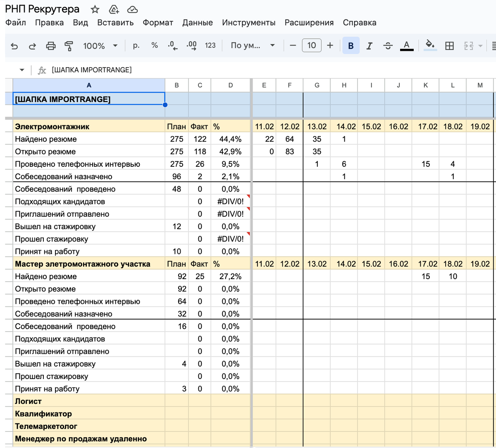Viewport: 496px width, 448px height.
Task: Select the Квалификатор row label
Action: click(89, 414)
